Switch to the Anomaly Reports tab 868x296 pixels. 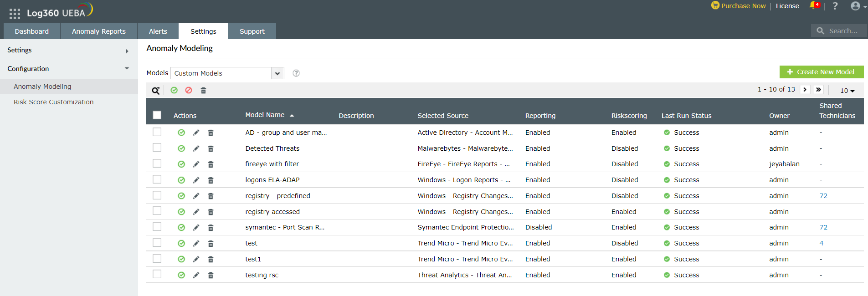pyautogui.click(x=98, y=31)
